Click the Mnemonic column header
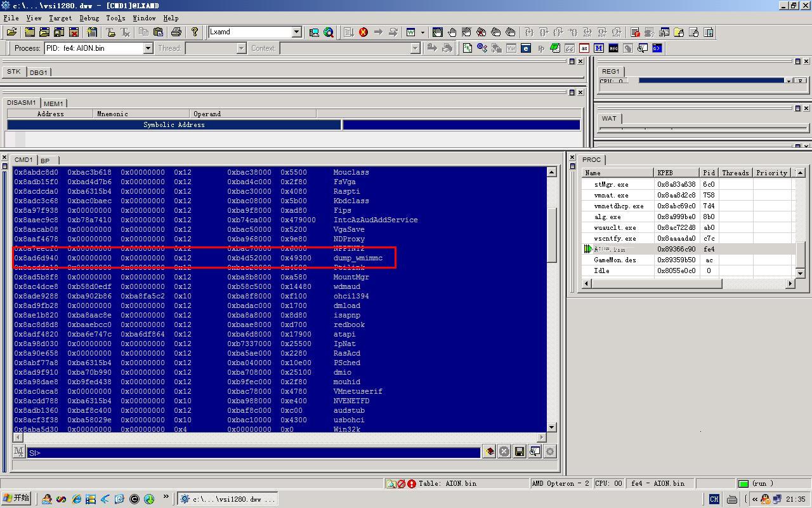The width and height of the screenshot is (812, 508). (x=141, y=114)
